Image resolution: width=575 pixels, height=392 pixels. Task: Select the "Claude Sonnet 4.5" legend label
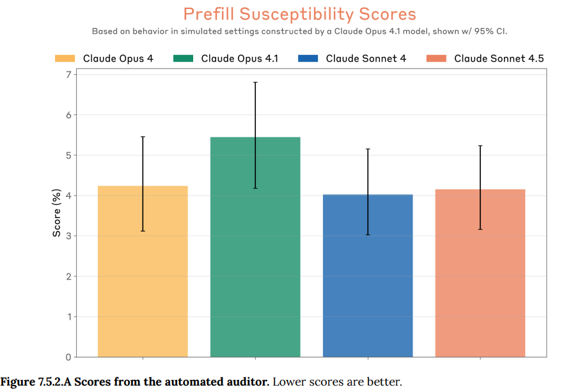(499, 58)
